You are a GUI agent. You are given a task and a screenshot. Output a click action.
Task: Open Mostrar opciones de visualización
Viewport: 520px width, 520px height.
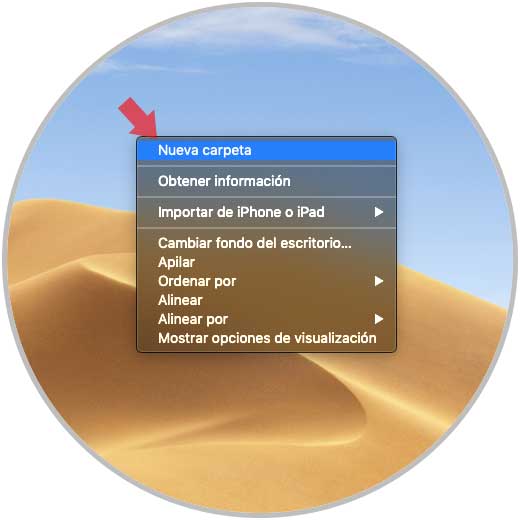coord(266,338)
